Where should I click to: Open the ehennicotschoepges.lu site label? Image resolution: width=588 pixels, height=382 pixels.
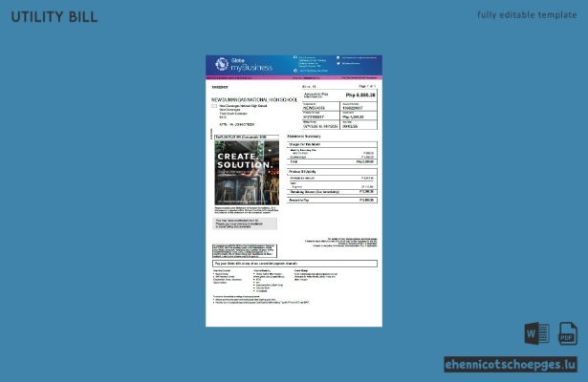click(x=511, y=365)
